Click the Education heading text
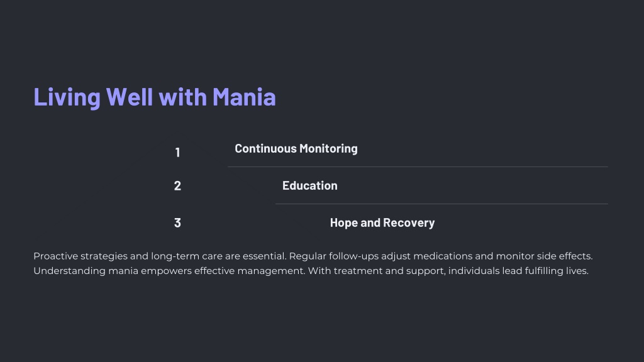The width and height of the screenshot is (644, 362). (309, 185)
